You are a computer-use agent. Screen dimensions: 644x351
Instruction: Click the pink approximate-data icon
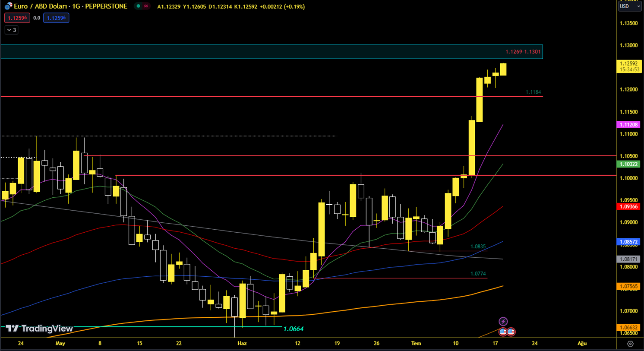tap(146, 6)
